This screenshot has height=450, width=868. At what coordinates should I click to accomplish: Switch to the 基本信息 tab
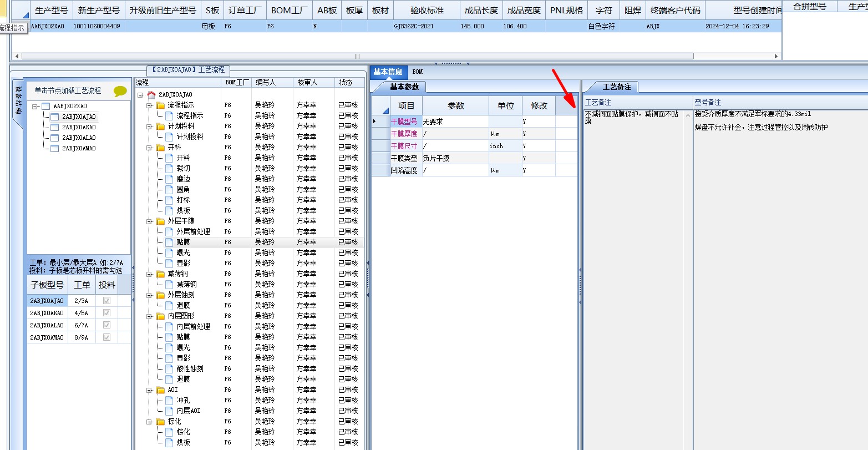(x=388, y=72)
